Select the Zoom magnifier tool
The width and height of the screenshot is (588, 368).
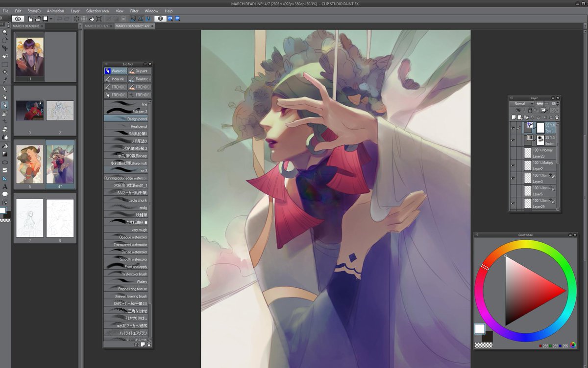5,32
